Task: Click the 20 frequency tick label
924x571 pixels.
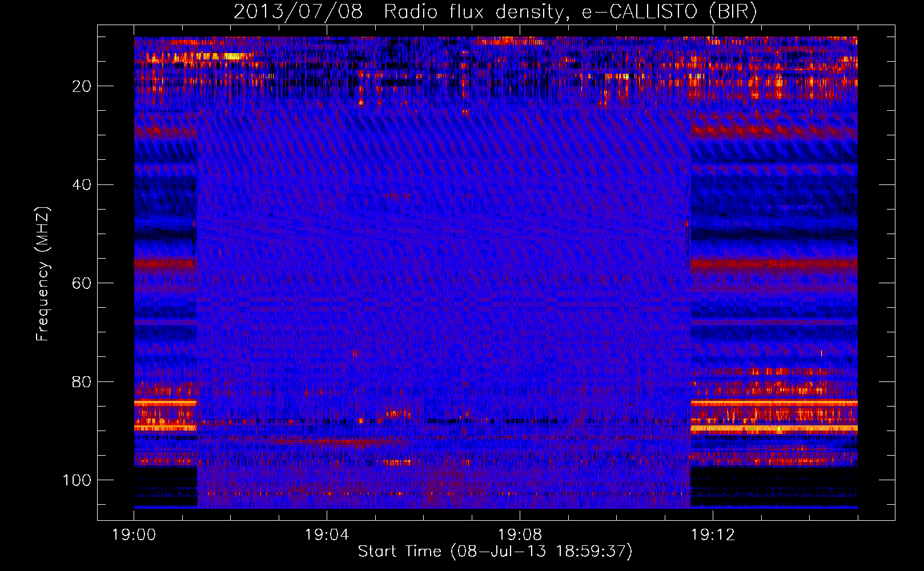Action: tap(82, 86)
